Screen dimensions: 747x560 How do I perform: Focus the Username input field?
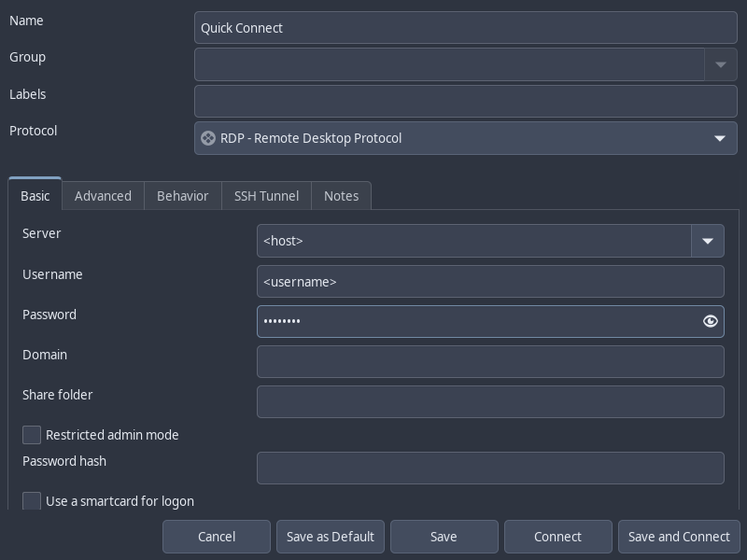point(490,281)
